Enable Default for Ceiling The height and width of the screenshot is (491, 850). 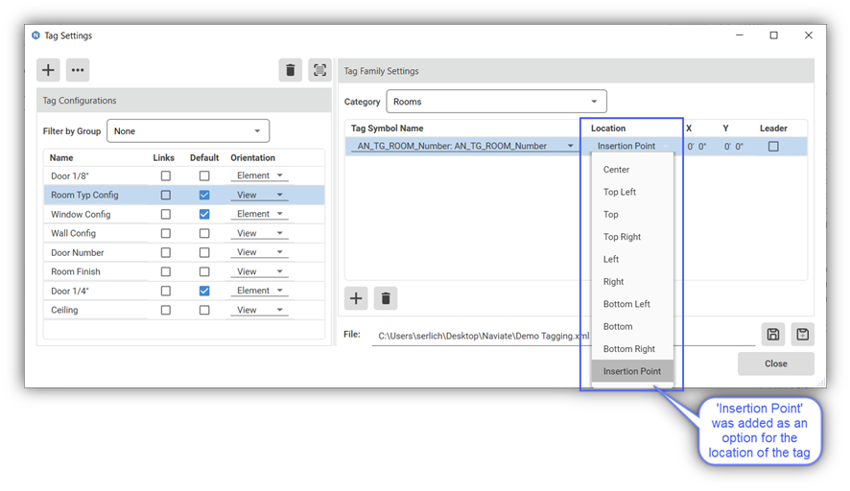tap(204, 310)
